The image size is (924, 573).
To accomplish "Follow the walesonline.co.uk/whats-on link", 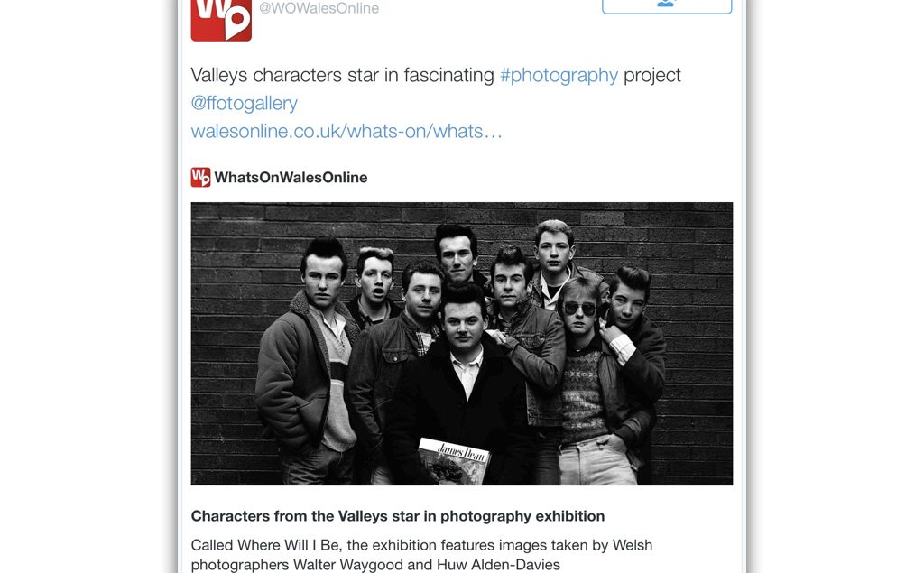I will tap(346, 131).
